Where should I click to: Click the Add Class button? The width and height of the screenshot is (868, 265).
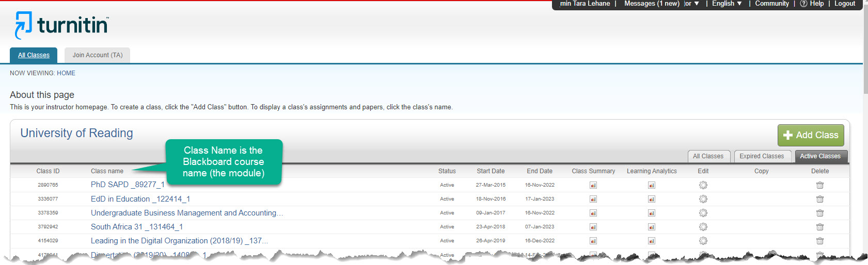811,135
